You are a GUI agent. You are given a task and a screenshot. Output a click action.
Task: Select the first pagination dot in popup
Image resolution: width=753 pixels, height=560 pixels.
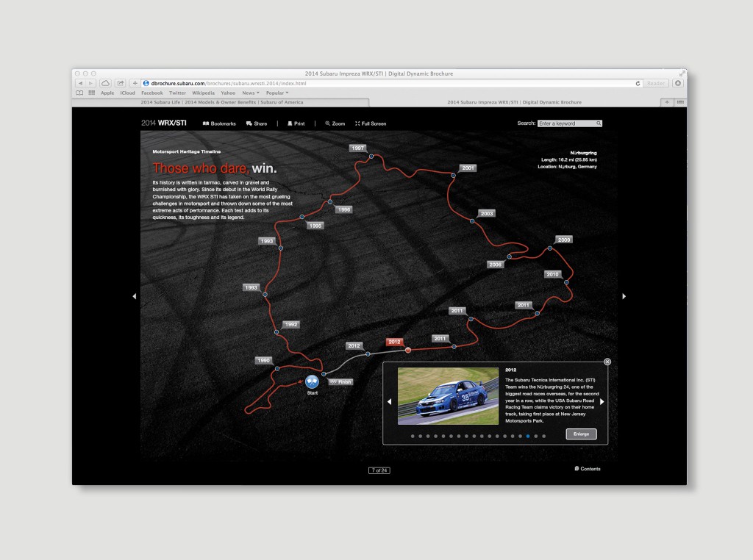coord(413,437)
